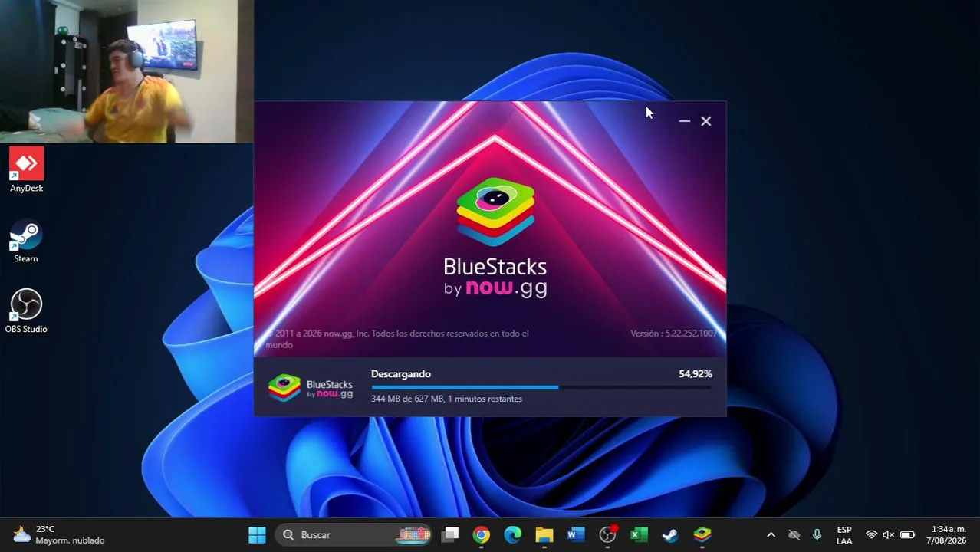Open File Explorer from the taskbar
The width and height of the screenshot is (980, 552).
click(x=544, y=535)
